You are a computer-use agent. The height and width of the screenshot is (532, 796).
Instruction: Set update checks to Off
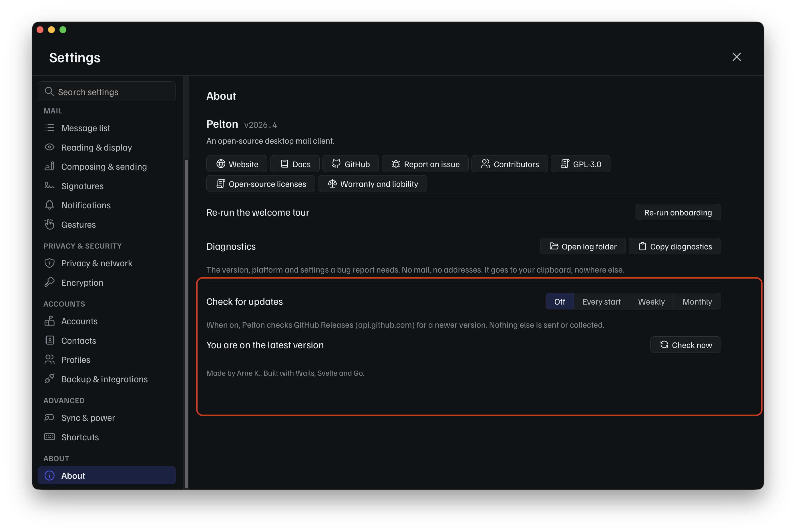pyautogui.click(x=560, y=301)
